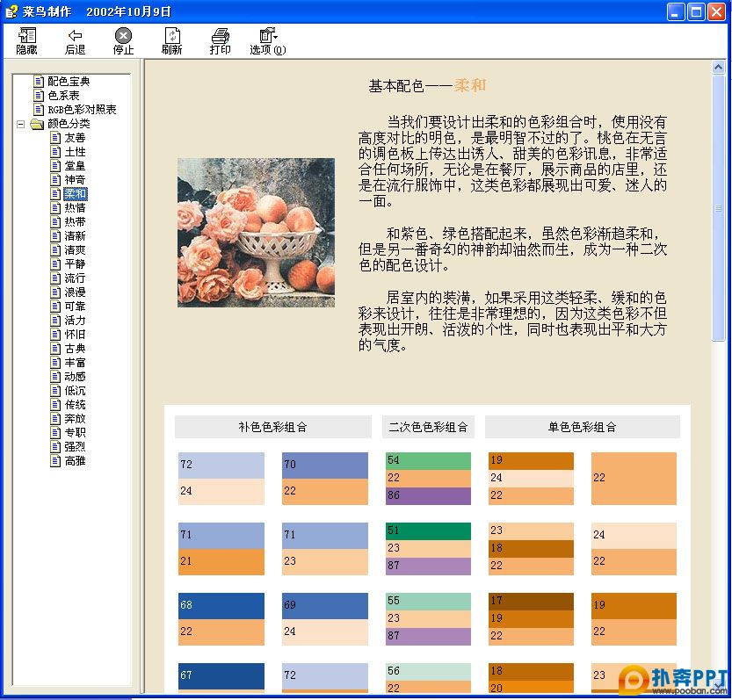Click the mint swatch numbered 55
The width and height of the screenshot is (732, 700).
[428, 601]
